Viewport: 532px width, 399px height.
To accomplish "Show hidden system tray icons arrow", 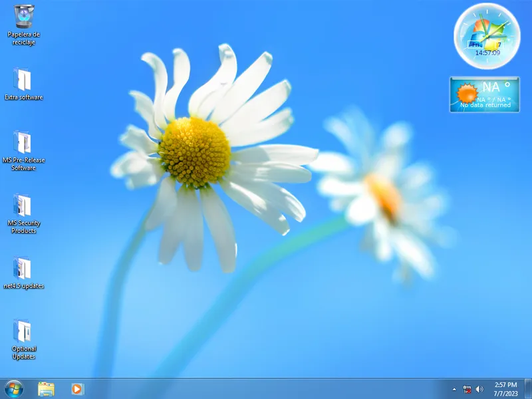I will pyautogui.click(x=454, y=390).
